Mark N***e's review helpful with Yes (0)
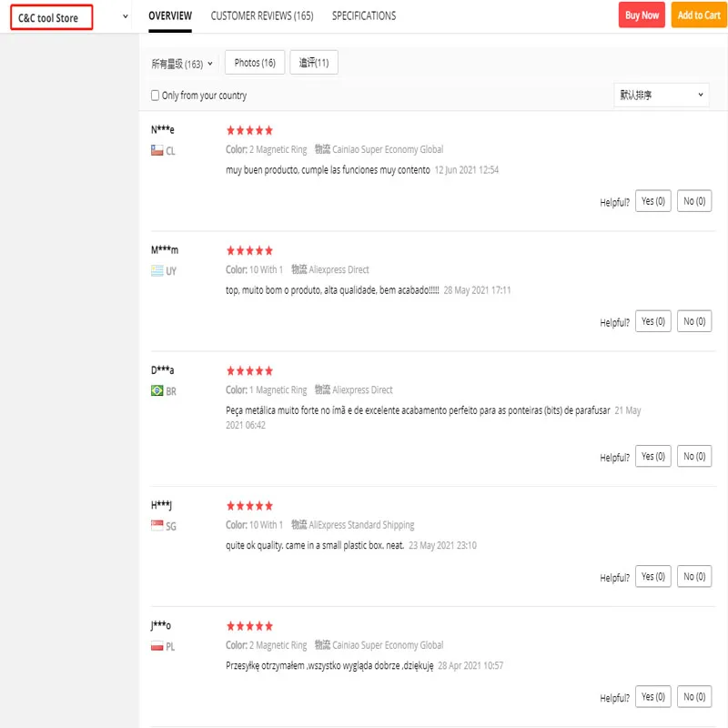Image resolution: width=728 pixels, height=728 pixels. tap(652, 201)
